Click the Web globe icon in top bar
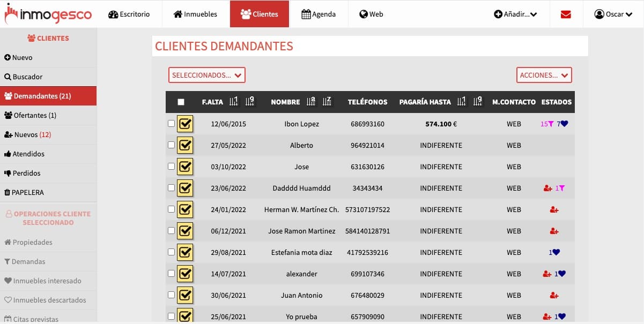 [x=364, y=14]
